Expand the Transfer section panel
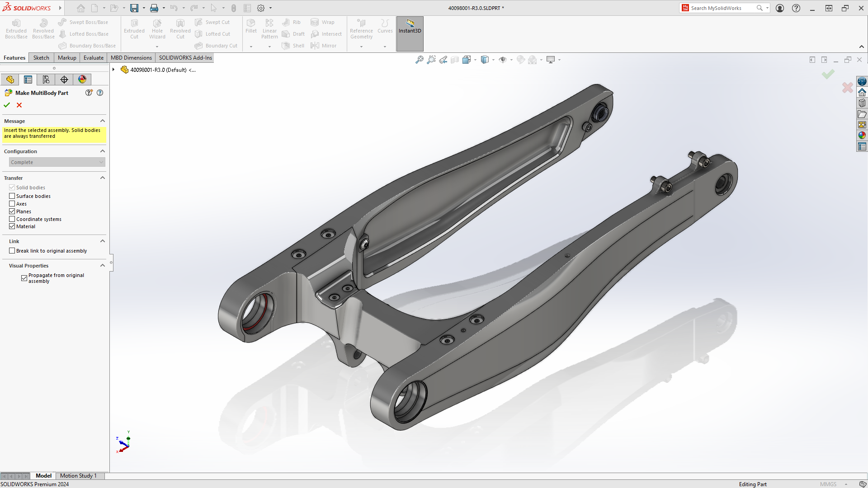The image size is (868, 488). point(102,178)
